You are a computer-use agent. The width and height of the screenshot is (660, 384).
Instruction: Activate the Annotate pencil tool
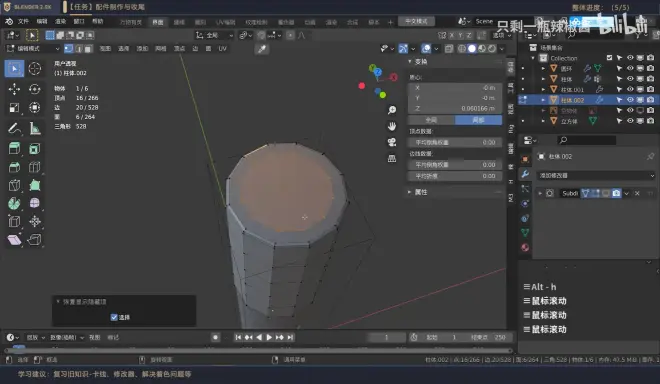coord(14,128)
